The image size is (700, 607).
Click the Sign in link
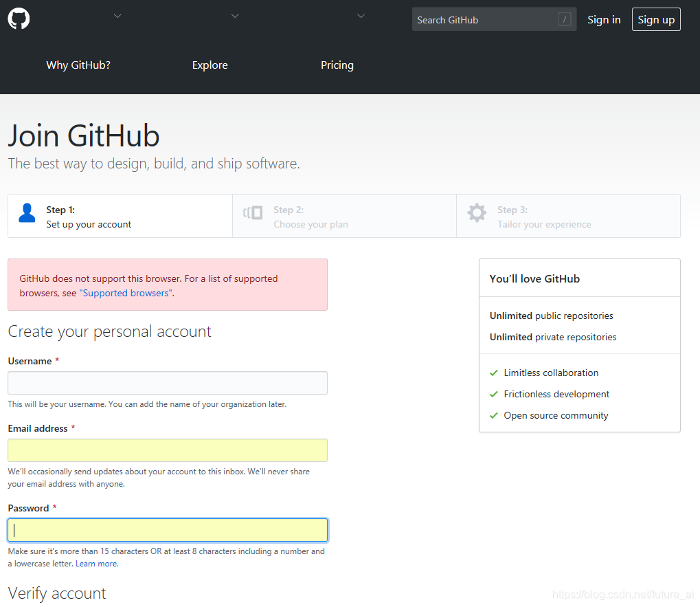604,20
